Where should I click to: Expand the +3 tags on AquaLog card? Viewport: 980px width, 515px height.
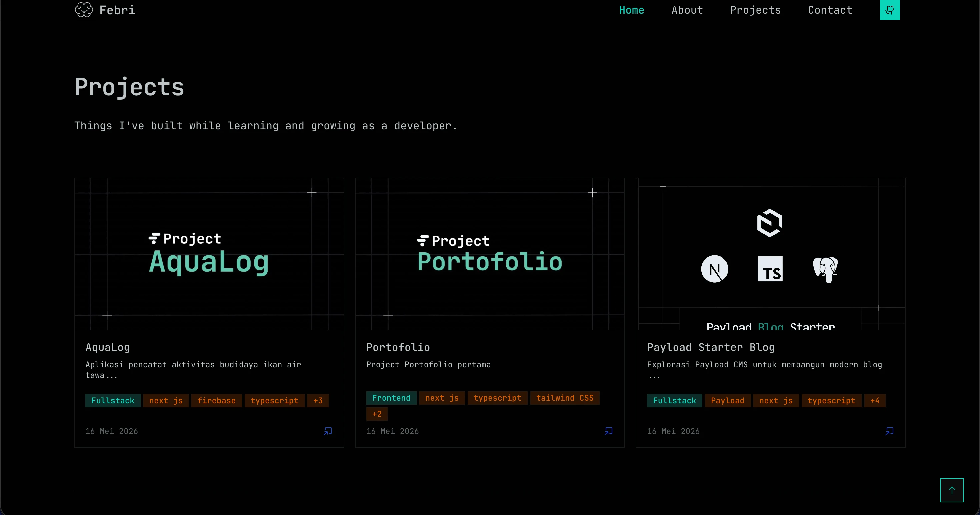click(x=318, y=401)
